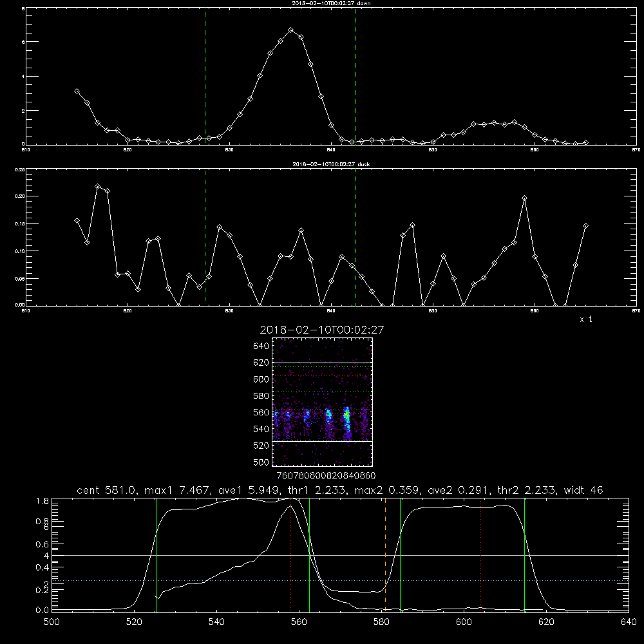Screen dimensions: 644x644
Task: Click left green dashed line in dawn plot
Action: (x=205, y=77)
